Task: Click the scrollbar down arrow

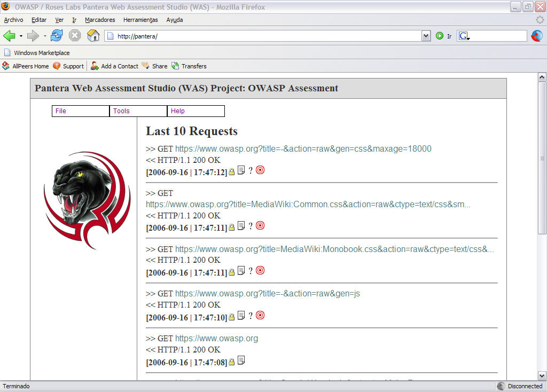Action: click(542, 375)
